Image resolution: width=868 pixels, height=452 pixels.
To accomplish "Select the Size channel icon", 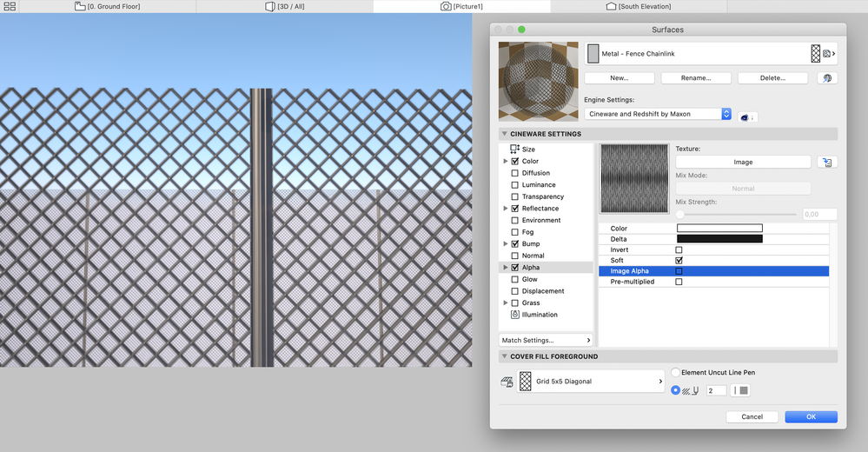I will point(515,149).
